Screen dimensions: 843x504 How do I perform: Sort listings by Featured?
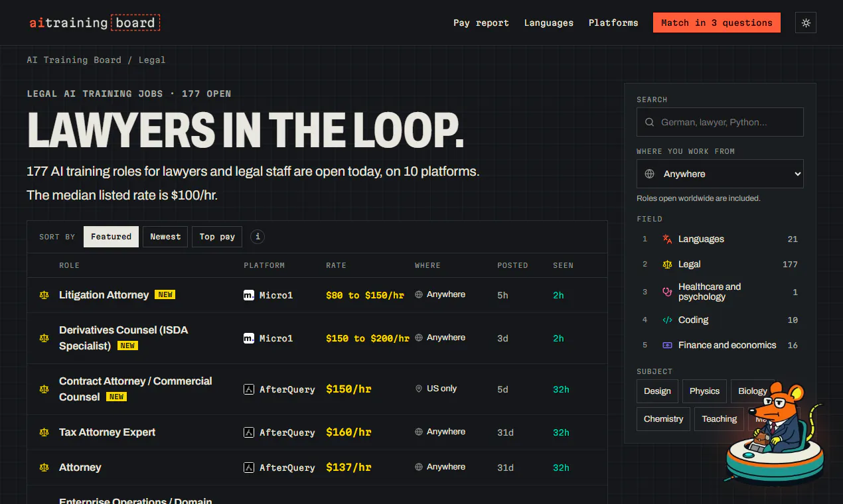click(x=111, y=237)
